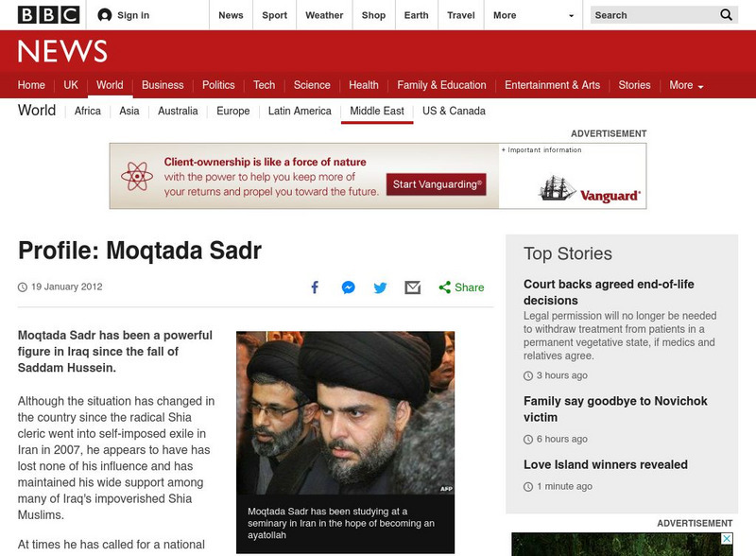
Task: Go to Weather section
Action: [324, 15]
